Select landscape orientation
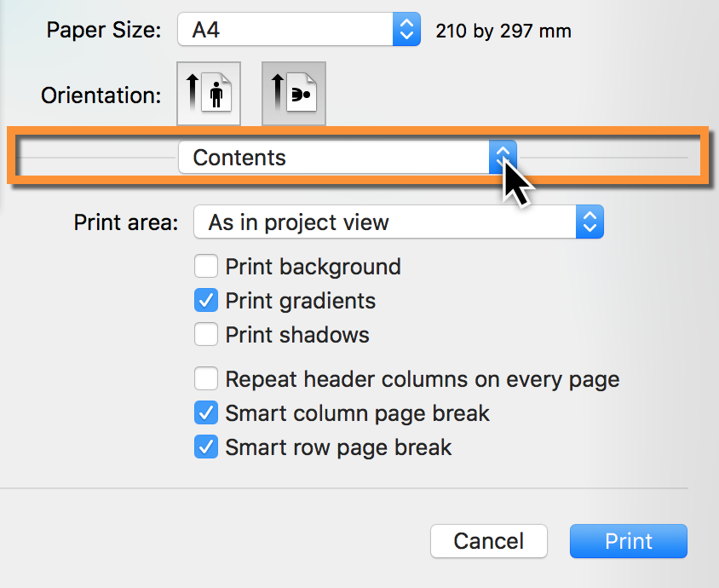 [x=294, y=94]
